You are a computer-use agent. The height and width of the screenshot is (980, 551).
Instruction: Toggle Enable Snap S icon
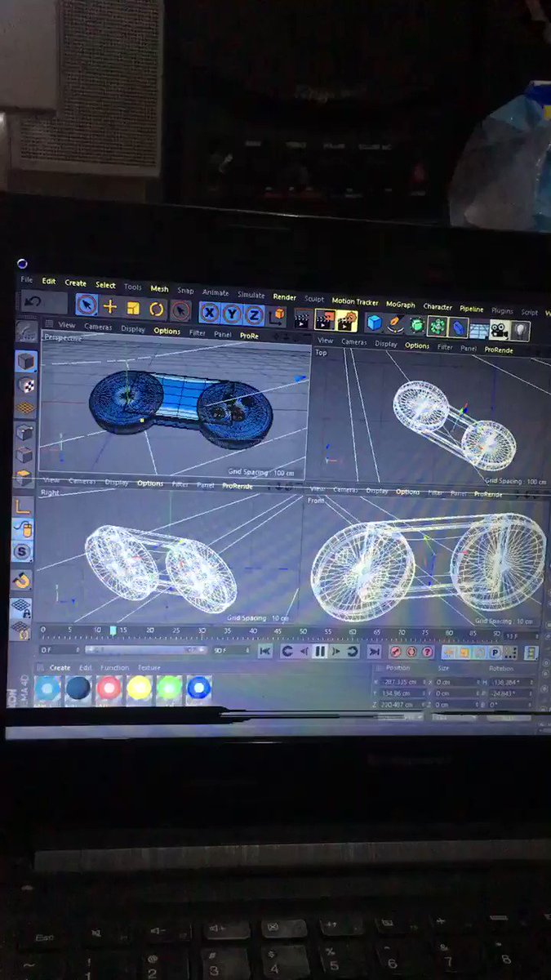click(23, 553)
